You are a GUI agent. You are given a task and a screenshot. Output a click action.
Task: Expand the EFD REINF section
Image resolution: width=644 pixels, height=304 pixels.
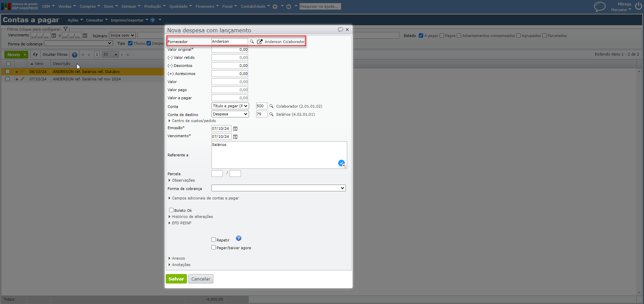click(x=180, y=223)
